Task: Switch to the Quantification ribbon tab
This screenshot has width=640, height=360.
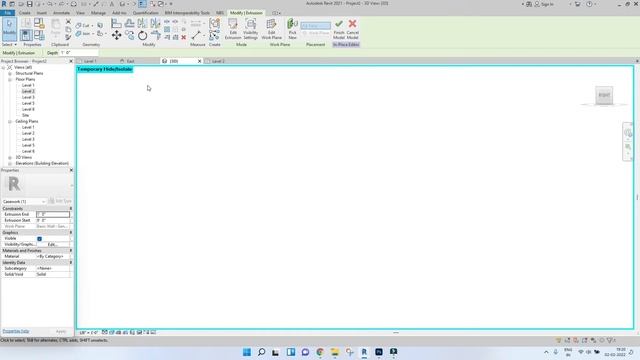Action: (x=145, y=13)
